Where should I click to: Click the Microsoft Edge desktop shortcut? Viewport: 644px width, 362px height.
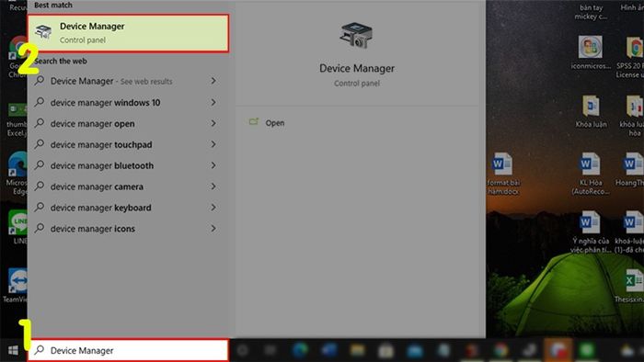17,172
